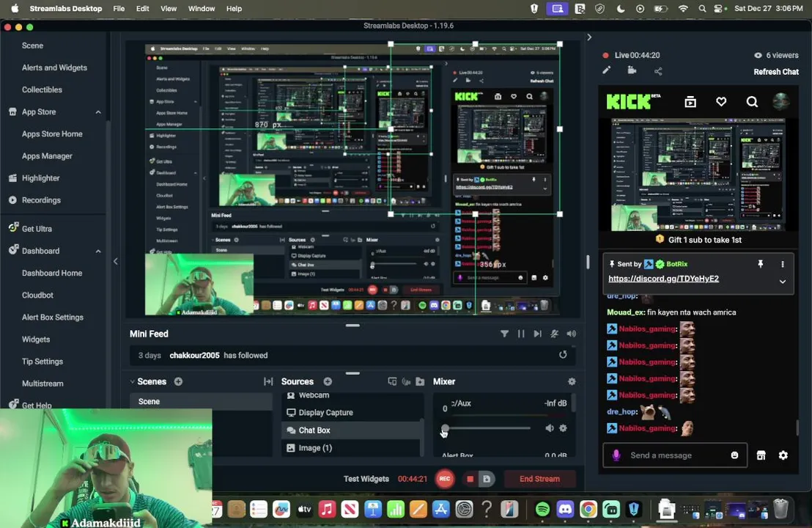
Task: Collapse the Scenes collection chevron
Action: point(133,381)
